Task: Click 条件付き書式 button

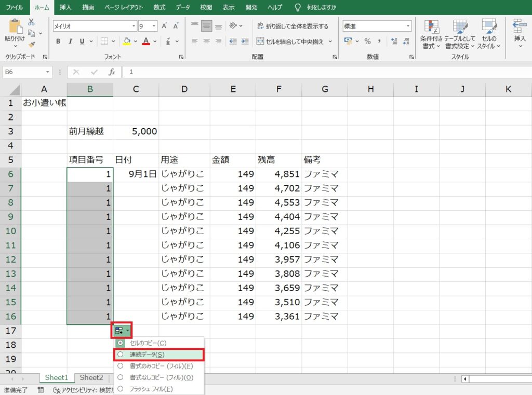Action: pos(431,34)
